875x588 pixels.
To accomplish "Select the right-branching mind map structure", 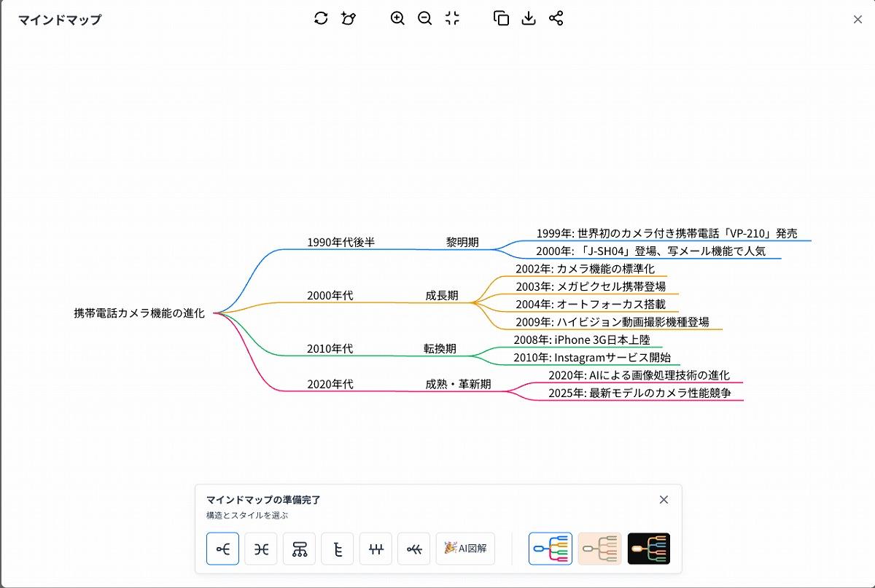I will coord(222,549).
